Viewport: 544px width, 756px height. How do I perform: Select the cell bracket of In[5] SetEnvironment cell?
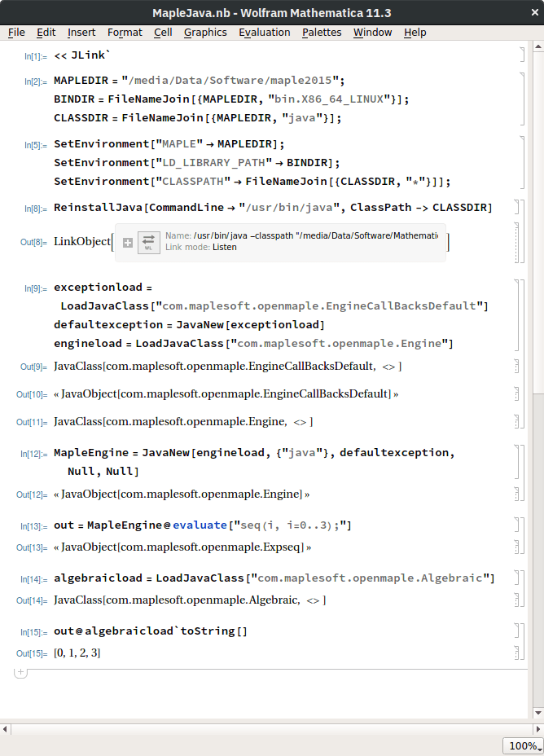[x=522, y=162]
